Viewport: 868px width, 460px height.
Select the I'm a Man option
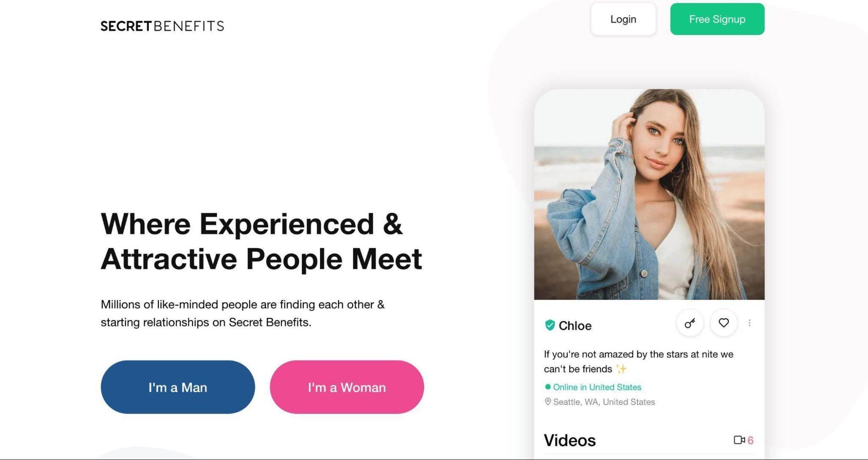coord(178,387)
